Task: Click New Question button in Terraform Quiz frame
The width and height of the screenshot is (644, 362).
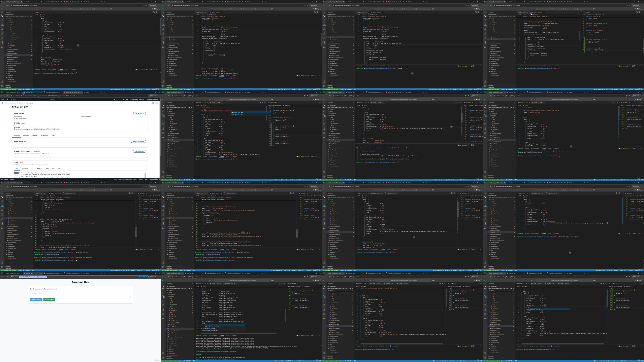Action: [49, 300]
